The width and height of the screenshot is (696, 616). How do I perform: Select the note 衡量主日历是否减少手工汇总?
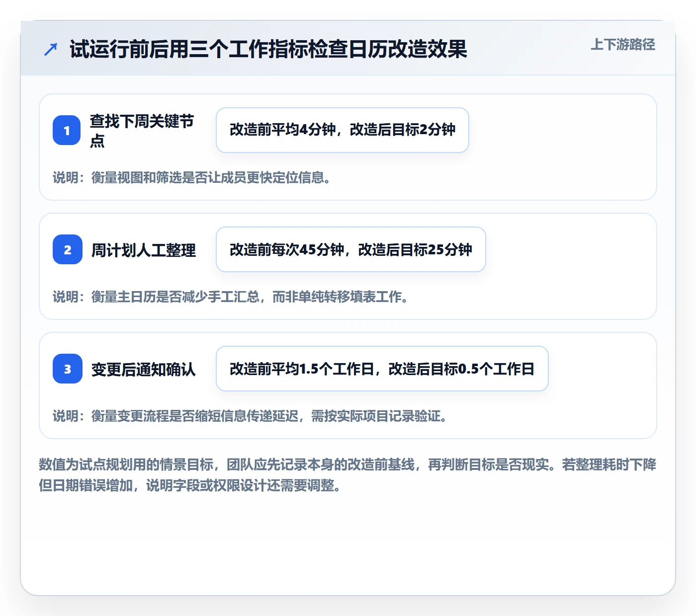pyautogui.click(x=231, y=297)
